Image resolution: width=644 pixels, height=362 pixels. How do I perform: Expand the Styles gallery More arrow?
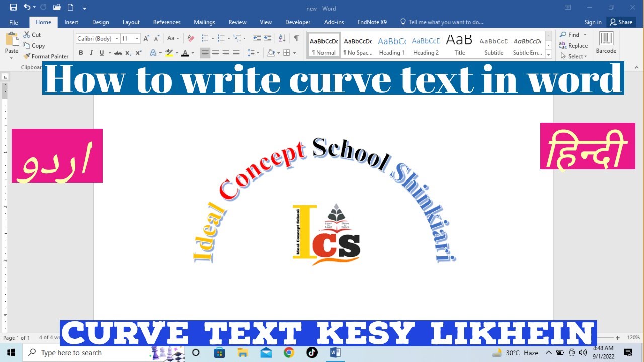(548, 55)
